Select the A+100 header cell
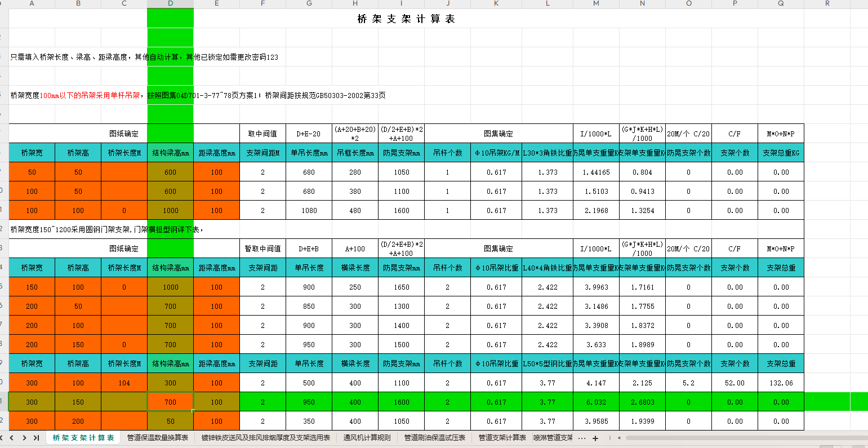 355,249
